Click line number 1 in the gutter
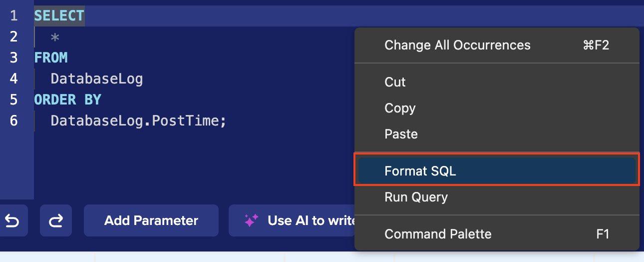The height and width of the screenshot is (262, 644). (13, 15)
